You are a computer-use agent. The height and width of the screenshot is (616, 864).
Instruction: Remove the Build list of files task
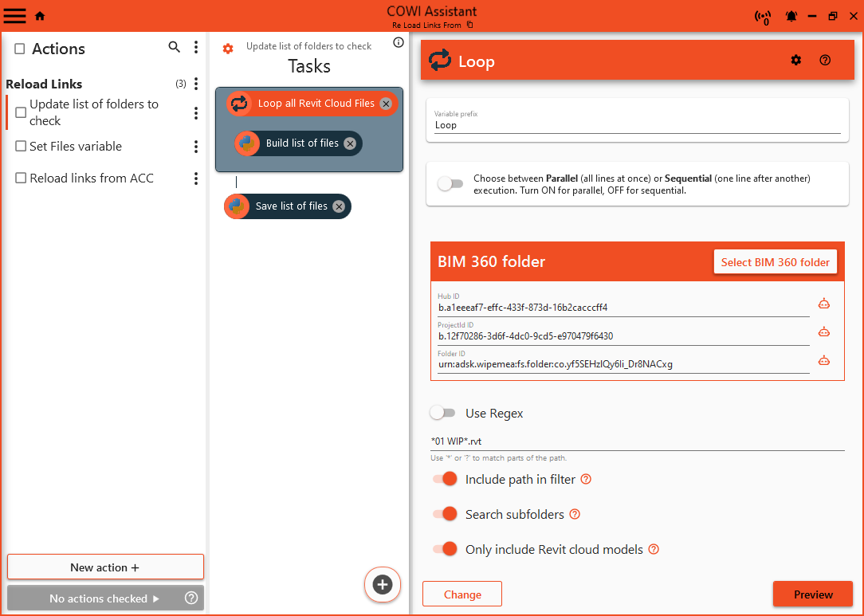[x=350, y=143]
